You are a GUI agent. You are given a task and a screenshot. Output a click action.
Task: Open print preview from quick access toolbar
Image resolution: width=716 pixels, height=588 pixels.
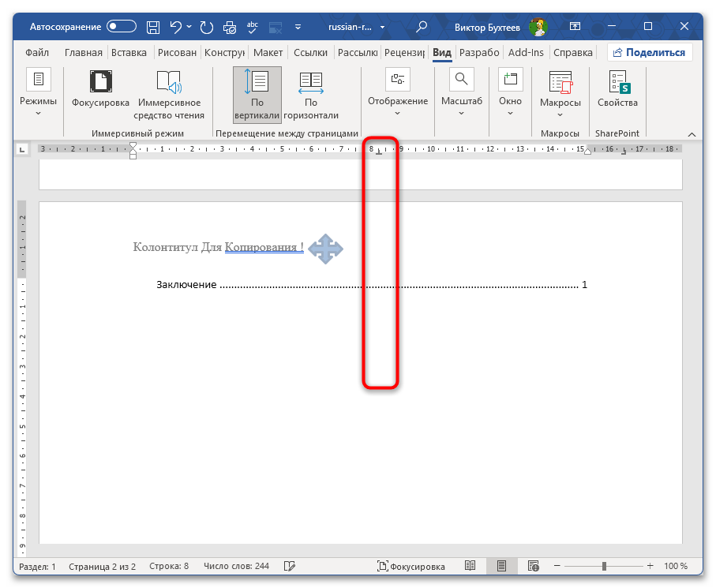tap(229, 28)
